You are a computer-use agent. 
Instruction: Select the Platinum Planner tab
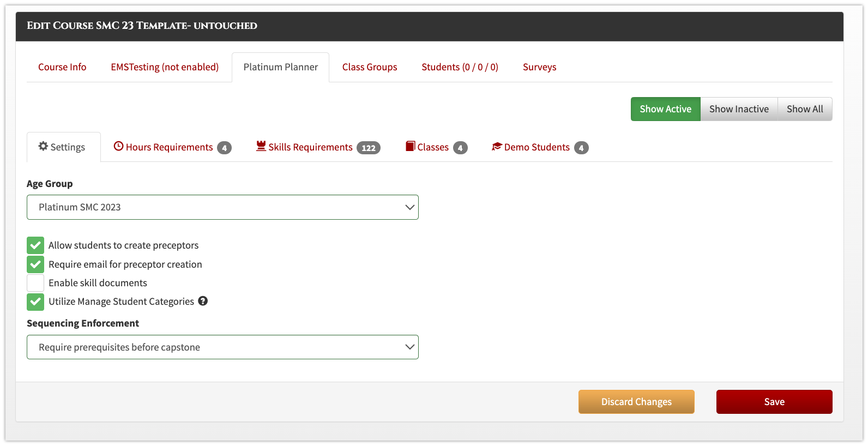pyautogui.click(x=281, y=67)
